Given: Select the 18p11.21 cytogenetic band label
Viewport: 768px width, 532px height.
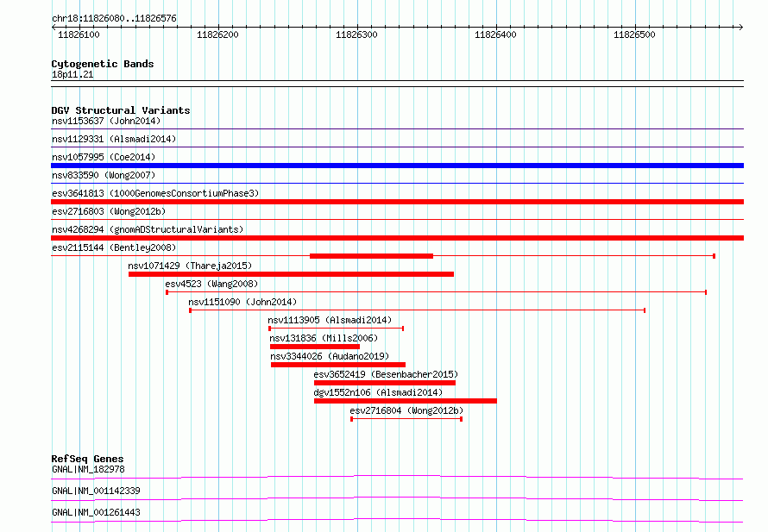Looking at the screenshot, I should click(x=72, y=74).
